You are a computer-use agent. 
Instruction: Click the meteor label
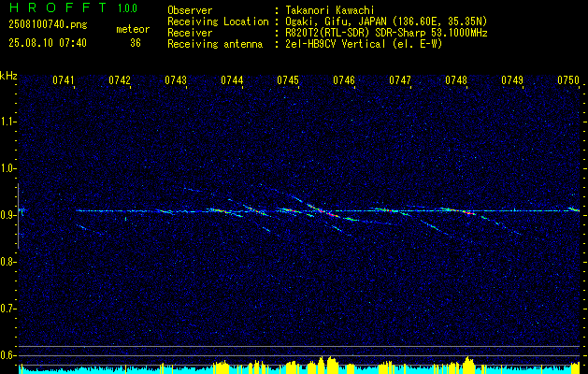click(x=133, y=29)
